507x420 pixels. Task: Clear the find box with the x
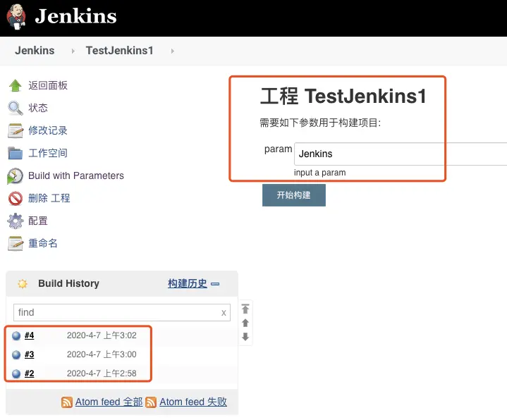[x=224, y=313]
